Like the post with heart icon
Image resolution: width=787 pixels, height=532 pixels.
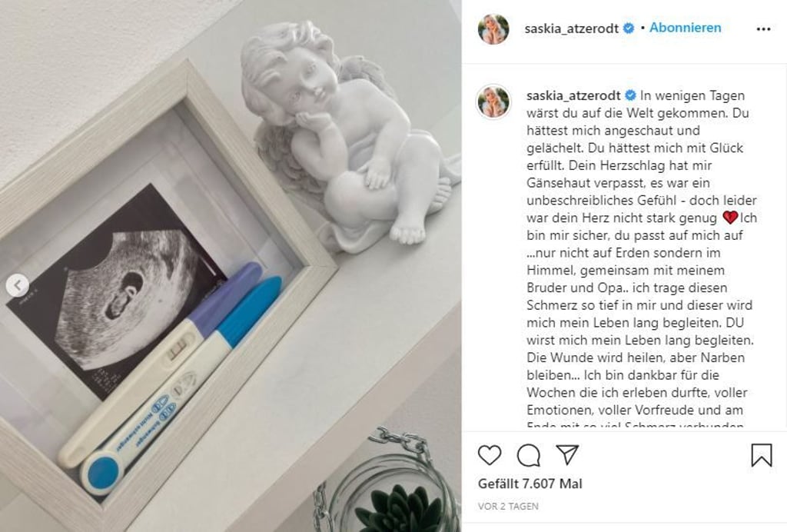click(490, 455)
